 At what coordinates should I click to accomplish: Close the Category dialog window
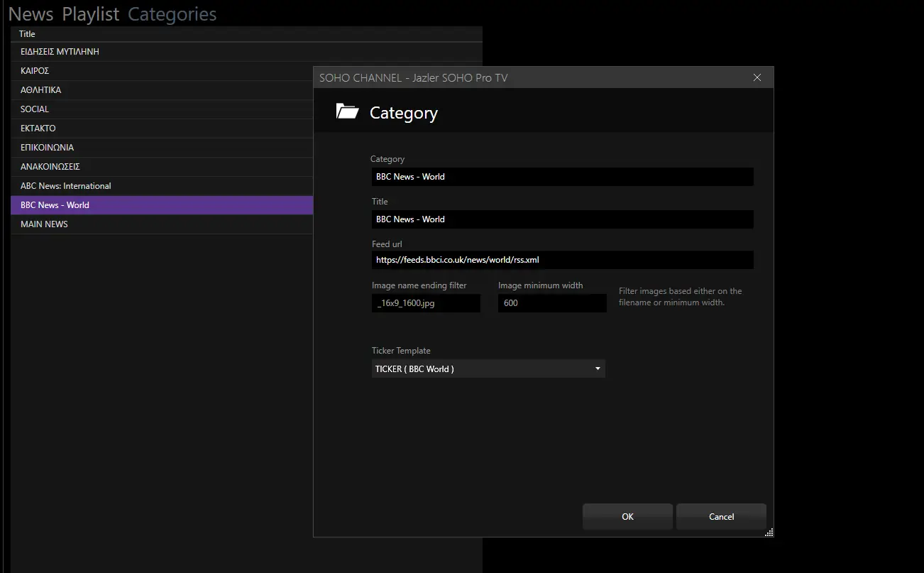757,77
